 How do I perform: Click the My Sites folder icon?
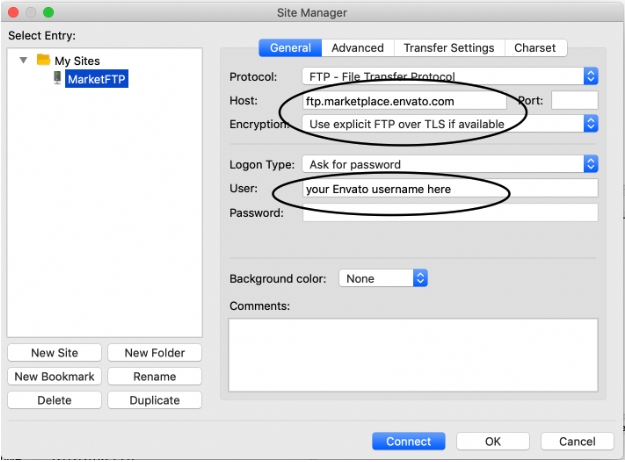43,60
